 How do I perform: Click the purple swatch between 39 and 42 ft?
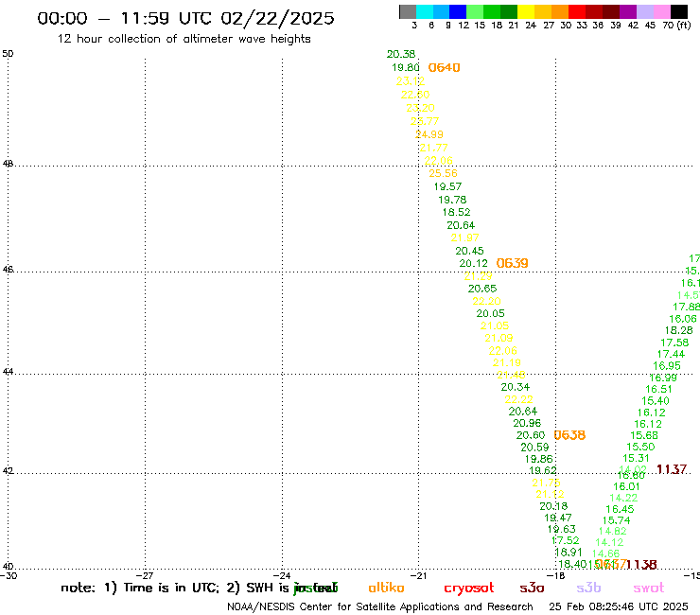pos(628,11)
